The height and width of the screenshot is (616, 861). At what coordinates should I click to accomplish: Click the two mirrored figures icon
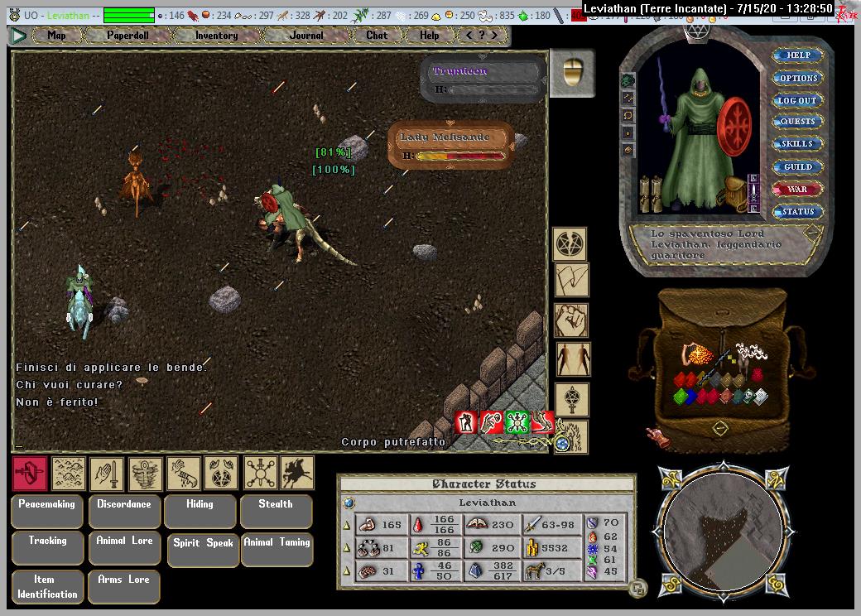pyautogui.click(x=573, y=359)
